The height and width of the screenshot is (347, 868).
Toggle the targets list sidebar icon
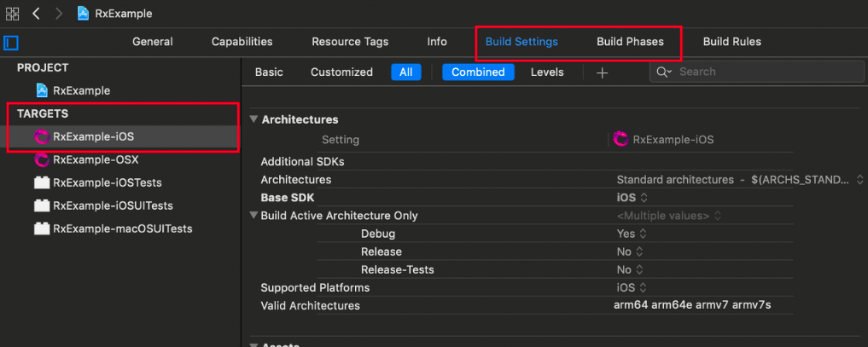11,42
